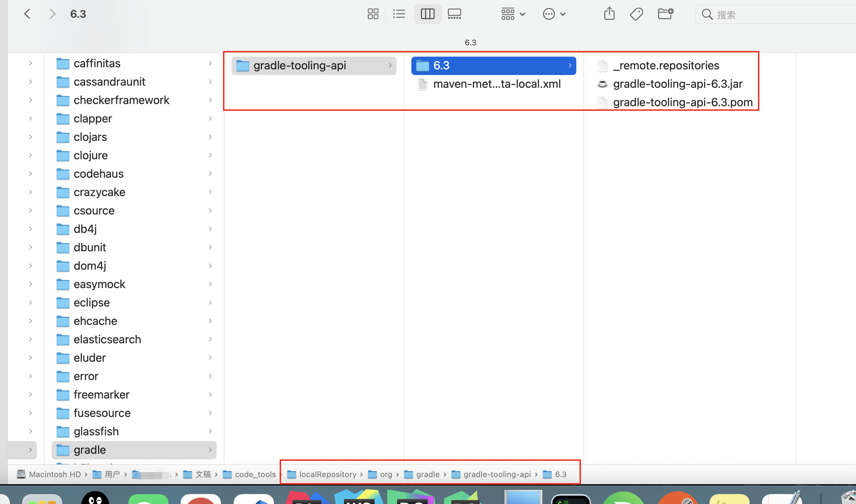Select the maven-metadata-local.xml file
The width and height of the screenshot is (856, 504).
pos(496,84)
